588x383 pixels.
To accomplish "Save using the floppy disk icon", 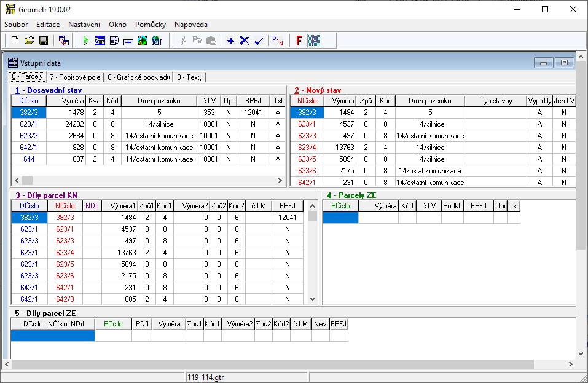I will [44, 41].
